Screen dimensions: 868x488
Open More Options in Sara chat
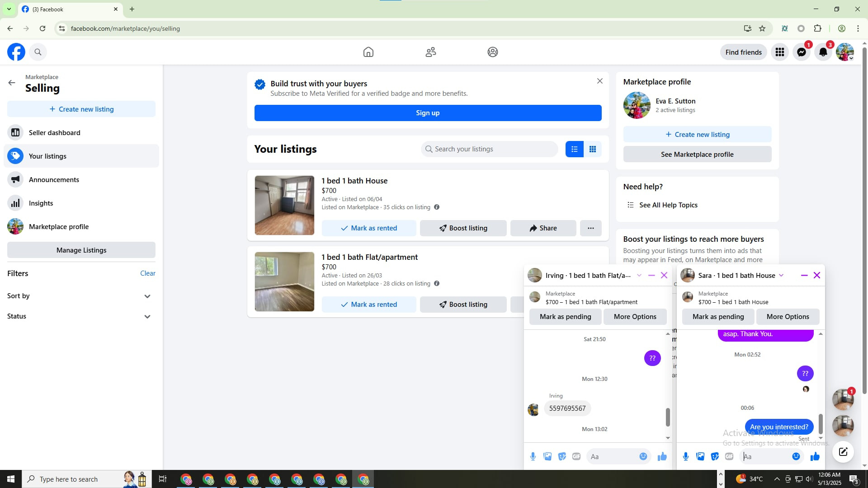tap(788, 317)
